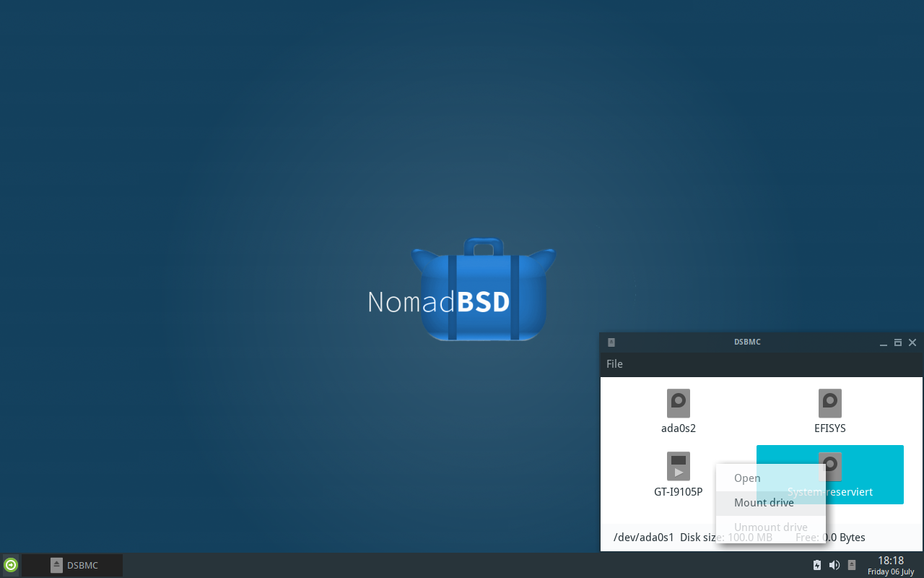Click the DSBMC window title icon
924x578 pixels.
611,342
